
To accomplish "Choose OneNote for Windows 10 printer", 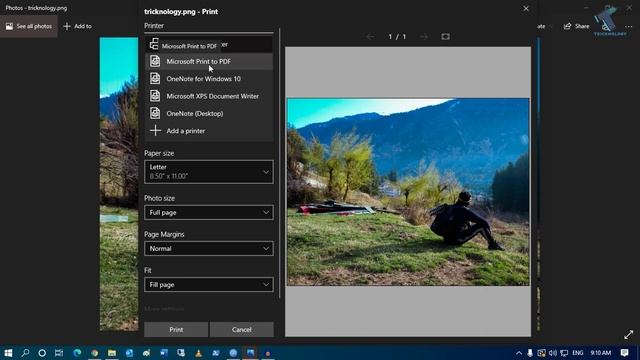I will point(209,79).
